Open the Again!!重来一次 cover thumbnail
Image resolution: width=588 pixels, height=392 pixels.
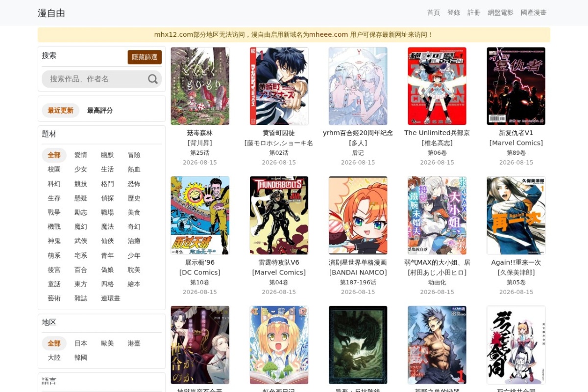pyautogui.click(x=516, y=215)
